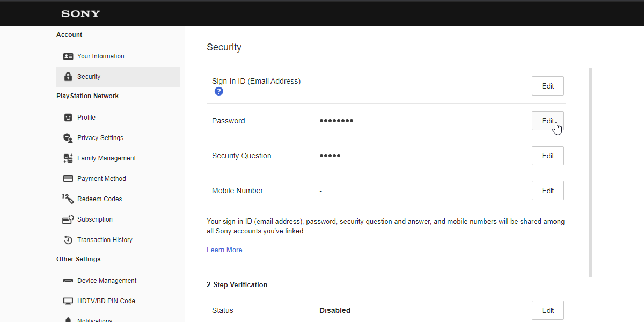This screenshot has width=644, height=322.
Task: Click the Privacy Settings shield icon
Action: [x=68, y=138]
